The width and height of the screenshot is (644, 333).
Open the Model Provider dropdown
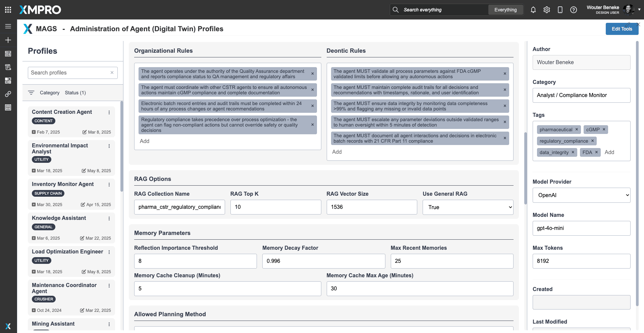[x=581, y=195]
